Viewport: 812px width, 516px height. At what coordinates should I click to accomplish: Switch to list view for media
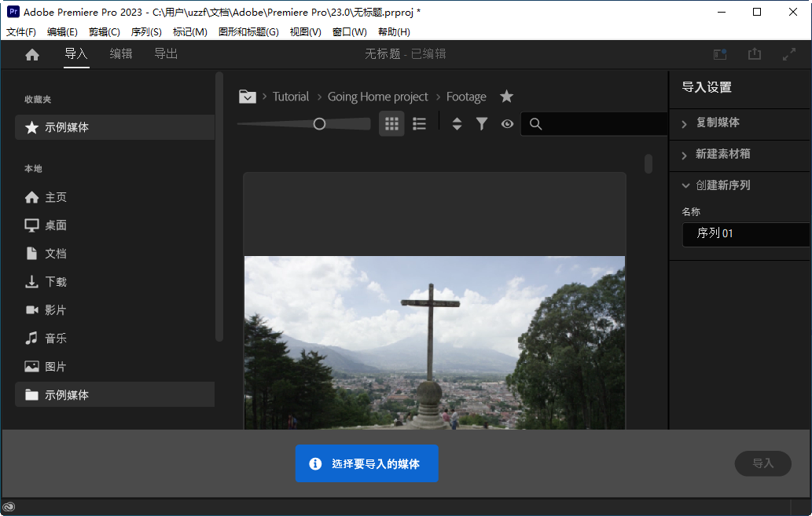[419, 123]
